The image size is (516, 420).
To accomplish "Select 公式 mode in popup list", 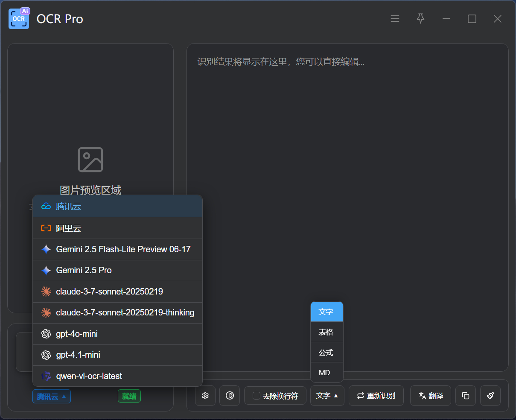I will click(327, 353).
